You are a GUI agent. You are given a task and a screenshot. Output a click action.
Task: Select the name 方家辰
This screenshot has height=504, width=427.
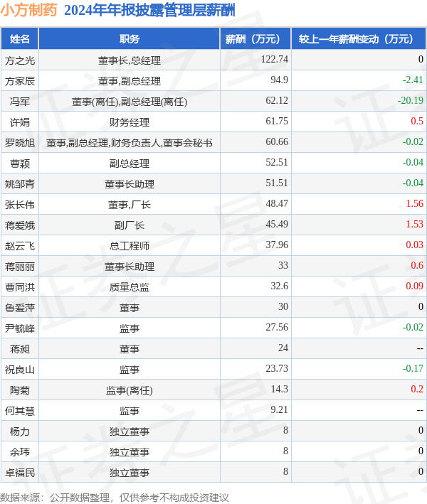[20, 81]
